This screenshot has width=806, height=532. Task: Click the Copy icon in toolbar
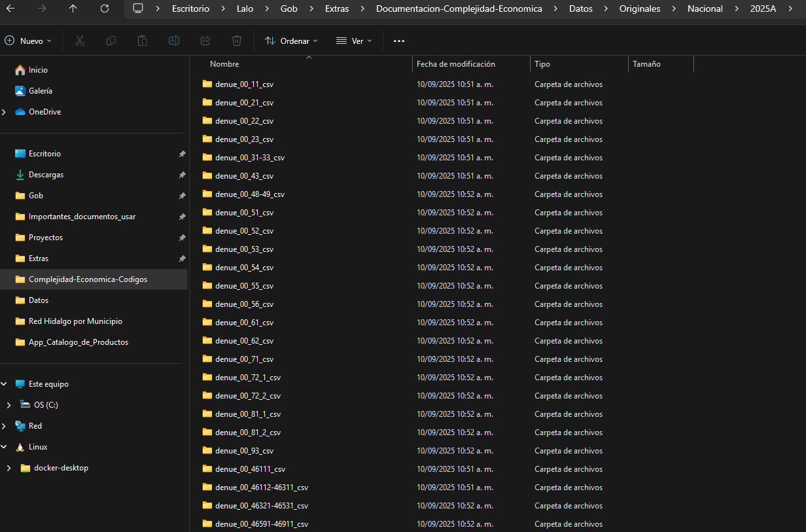[111, 41]
